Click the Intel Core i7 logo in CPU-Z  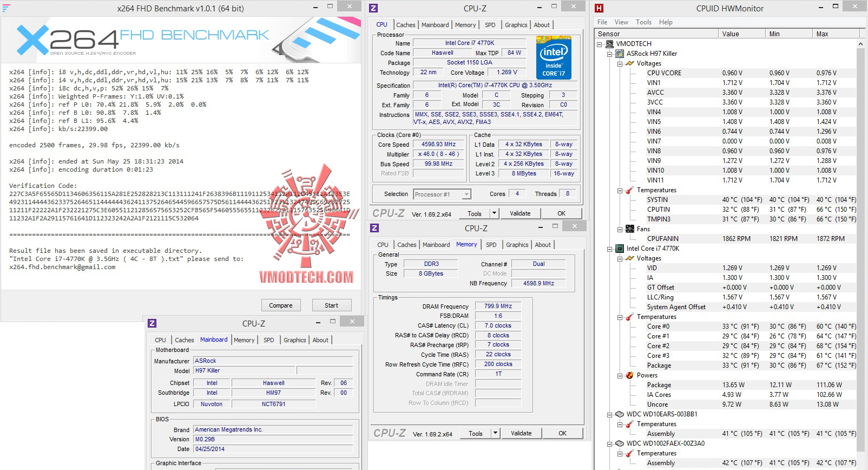click(x=554, y=58)
